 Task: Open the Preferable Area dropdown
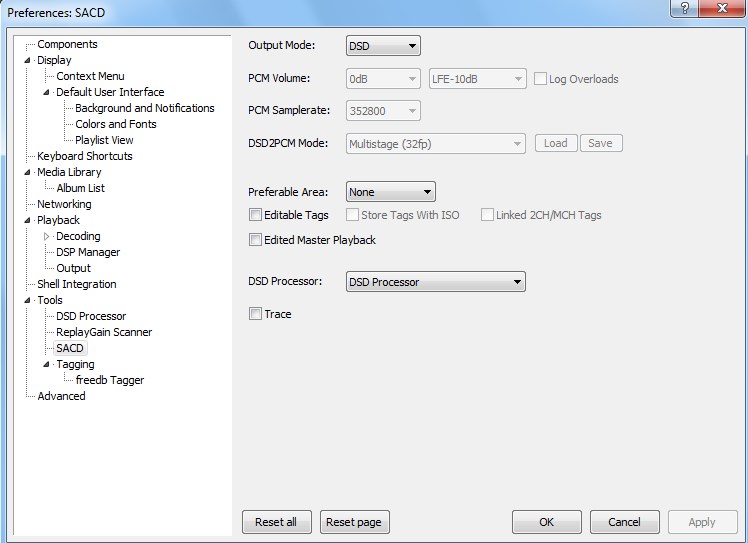click(x=390, y=192)
